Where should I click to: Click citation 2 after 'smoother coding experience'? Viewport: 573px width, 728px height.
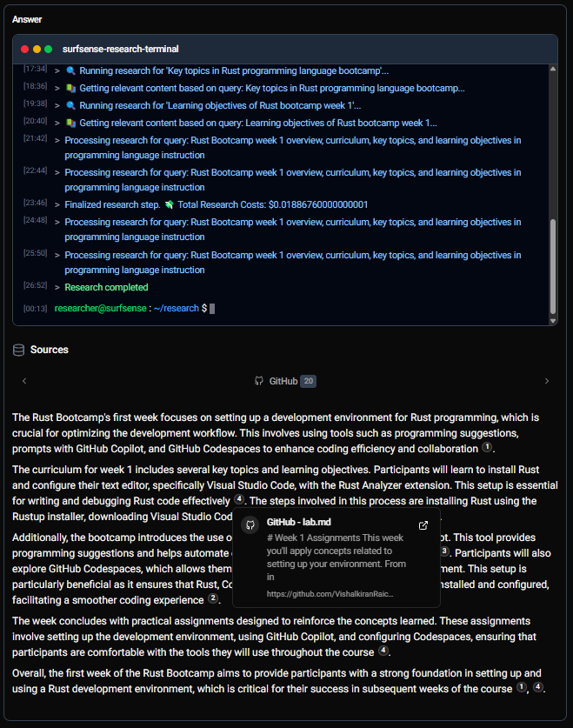pyautogui.click(x=213, y=598)
